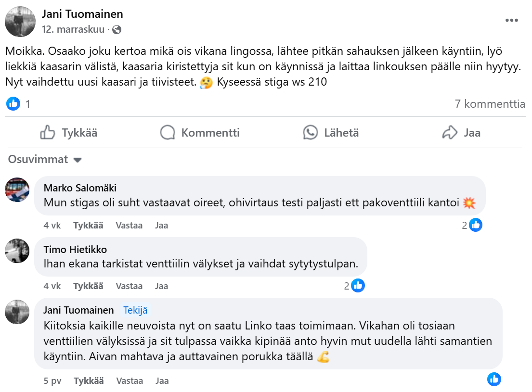
Task: Click Jaa under Jani's author comment
Action: coord(162,380)
